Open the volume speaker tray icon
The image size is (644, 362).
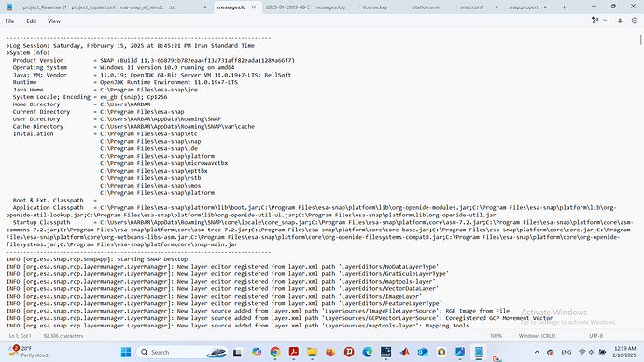click(x=592, y=352)
